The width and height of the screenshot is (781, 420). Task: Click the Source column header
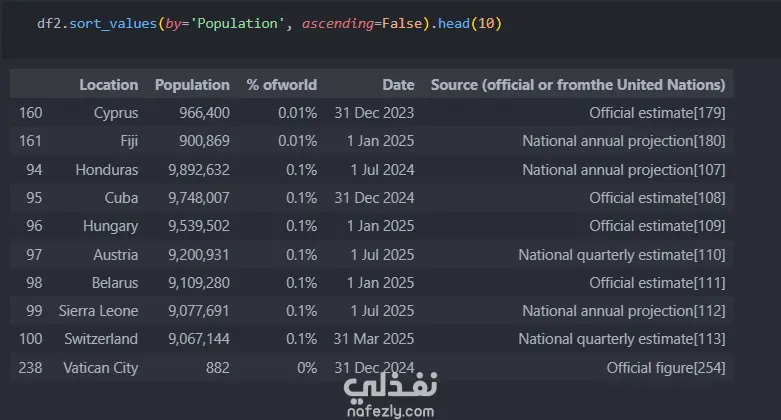click(x=577, y=85)
